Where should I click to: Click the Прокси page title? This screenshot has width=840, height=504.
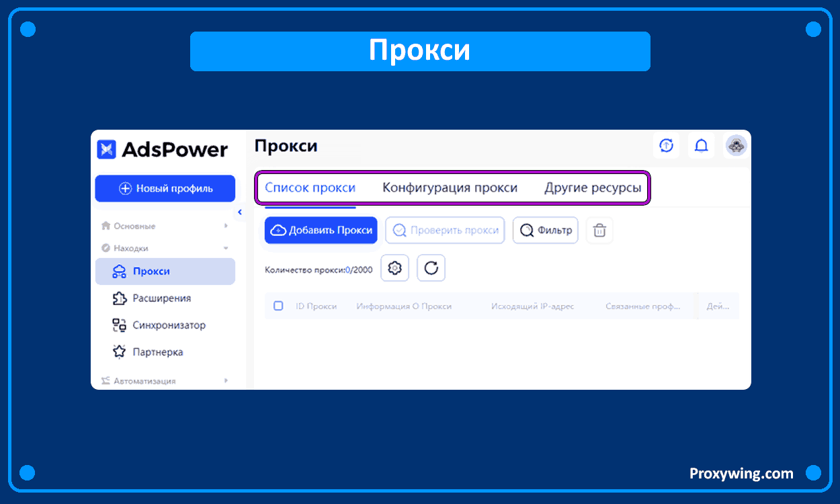click(x=286, y=146)
